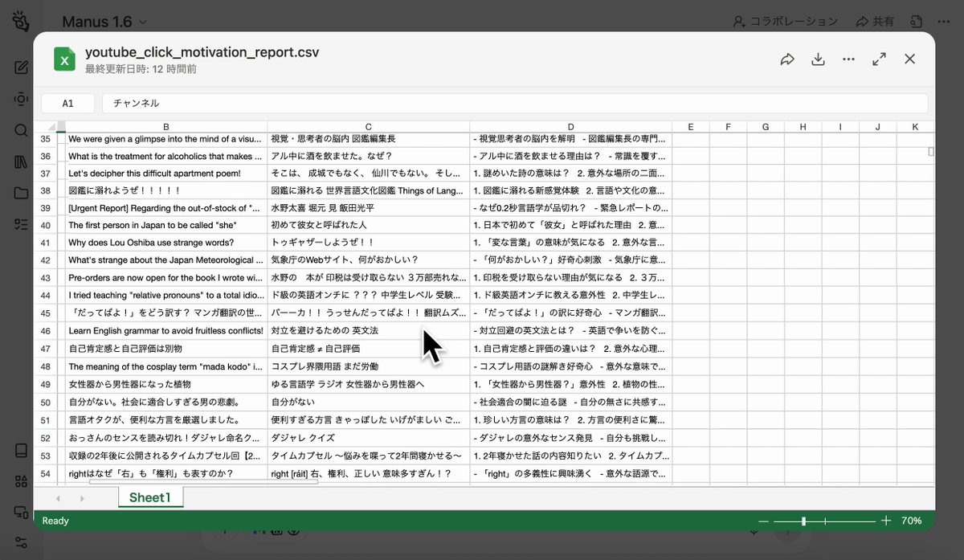Click cell "水野太喜 堀元 見 飯田光平"

tap(369, 208)
